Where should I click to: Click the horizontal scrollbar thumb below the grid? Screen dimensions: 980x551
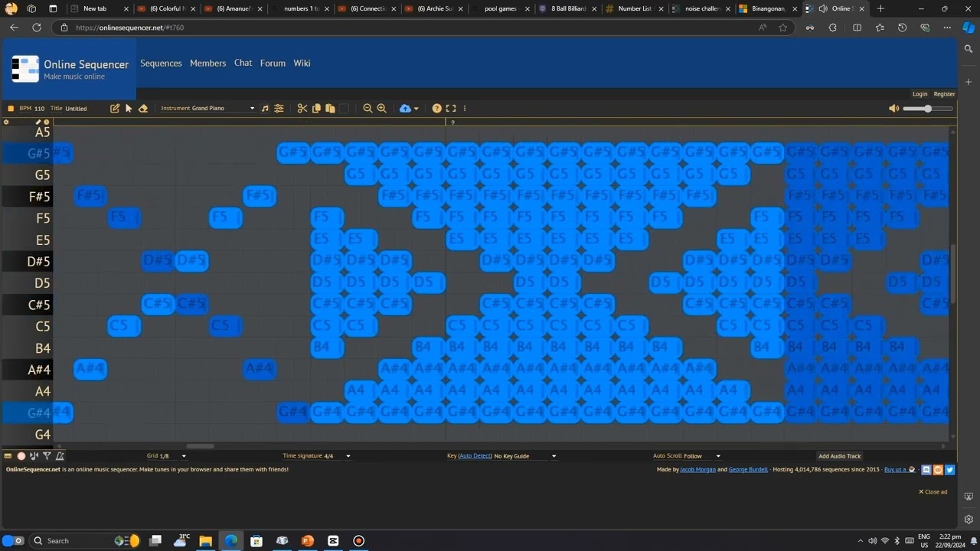coord(200,446)
